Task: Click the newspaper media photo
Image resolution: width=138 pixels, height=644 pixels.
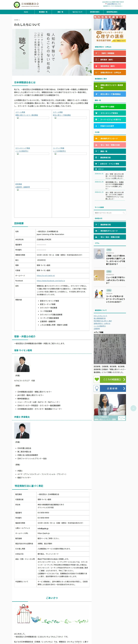Action: point(110,349)
